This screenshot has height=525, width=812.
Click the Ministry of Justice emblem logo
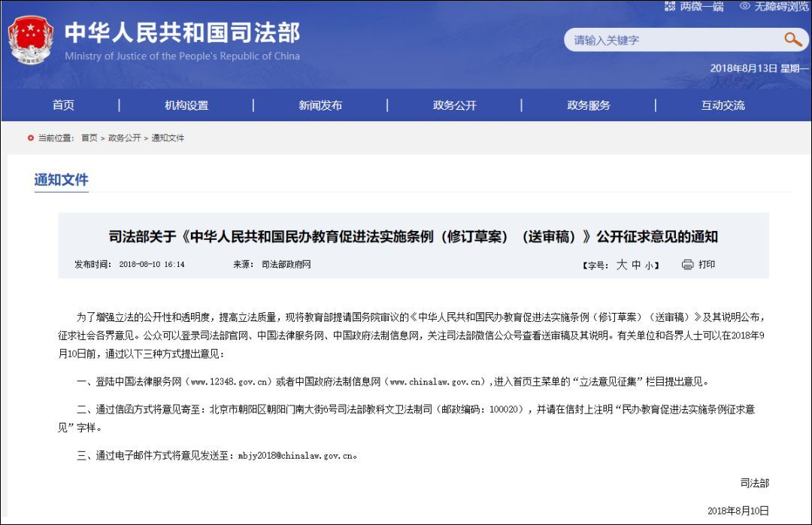pyautogui.click(x=32, y=39)
